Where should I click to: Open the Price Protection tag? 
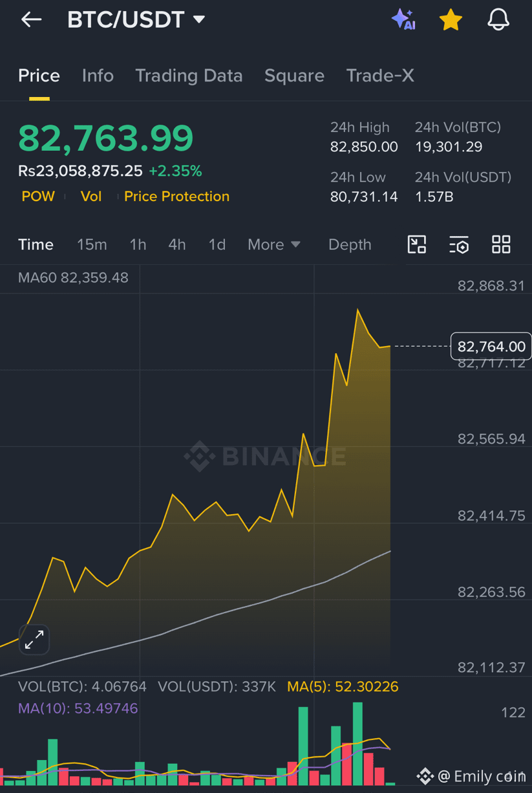pos(176,197)
